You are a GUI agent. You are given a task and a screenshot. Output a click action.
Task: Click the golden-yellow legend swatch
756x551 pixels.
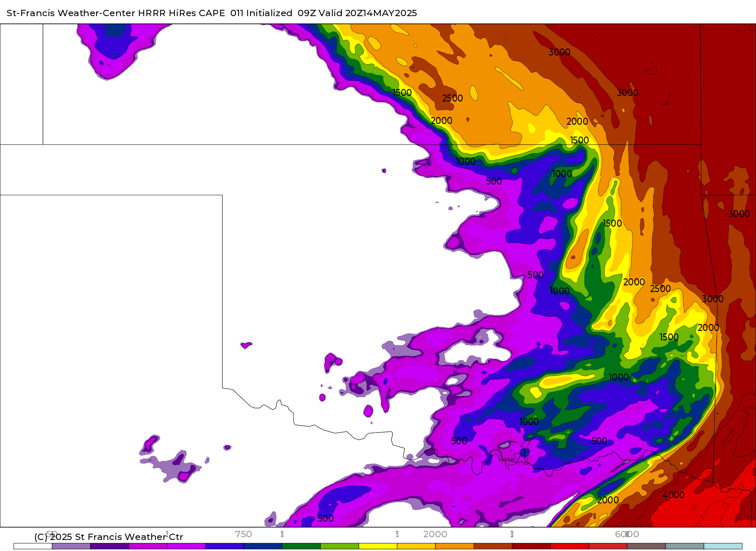[416, 546]
